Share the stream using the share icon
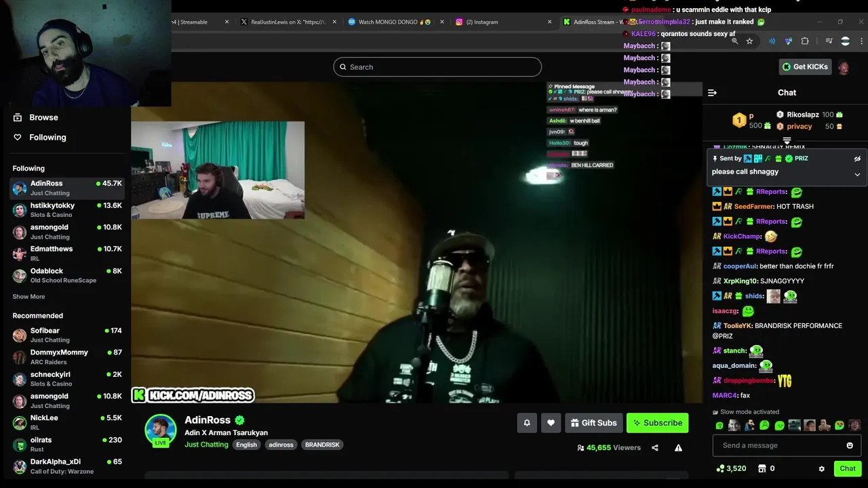 point(655,448)
